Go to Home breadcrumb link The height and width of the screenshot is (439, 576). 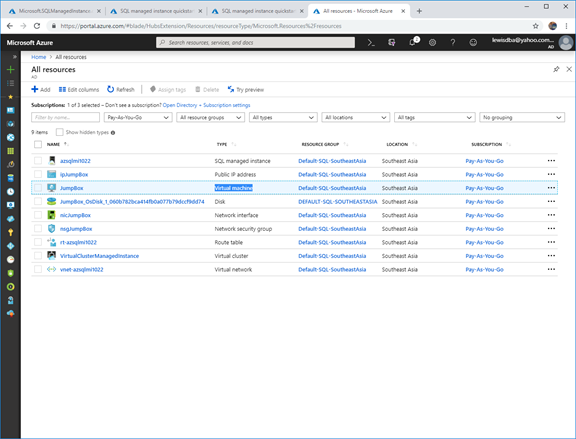pos(39,57)
